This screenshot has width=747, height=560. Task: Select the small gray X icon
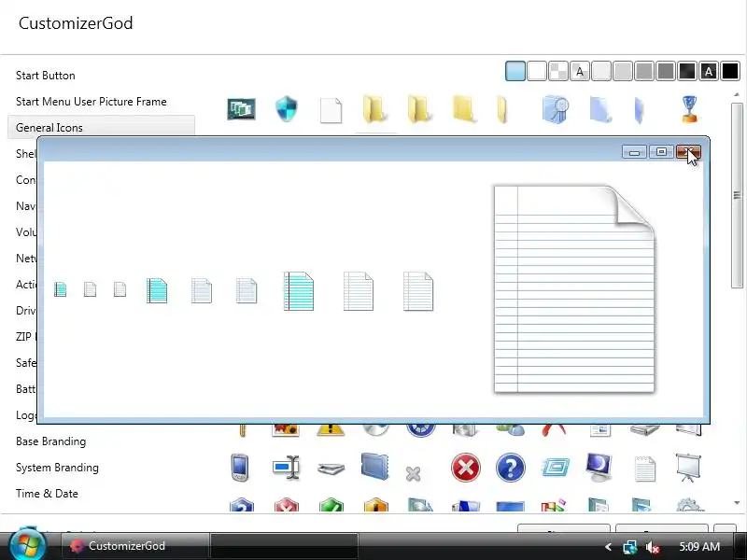pos(413,474)
